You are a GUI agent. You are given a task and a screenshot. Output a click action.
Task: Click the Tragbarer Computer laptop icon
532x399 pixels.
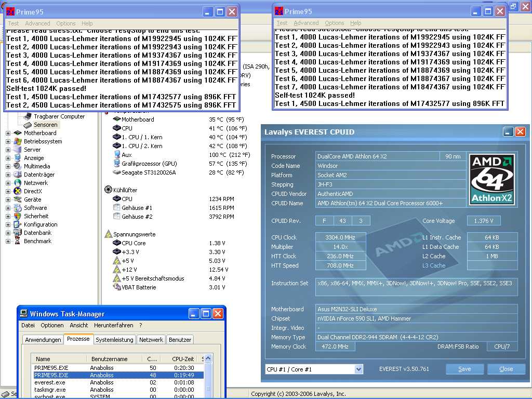[28, 116]
